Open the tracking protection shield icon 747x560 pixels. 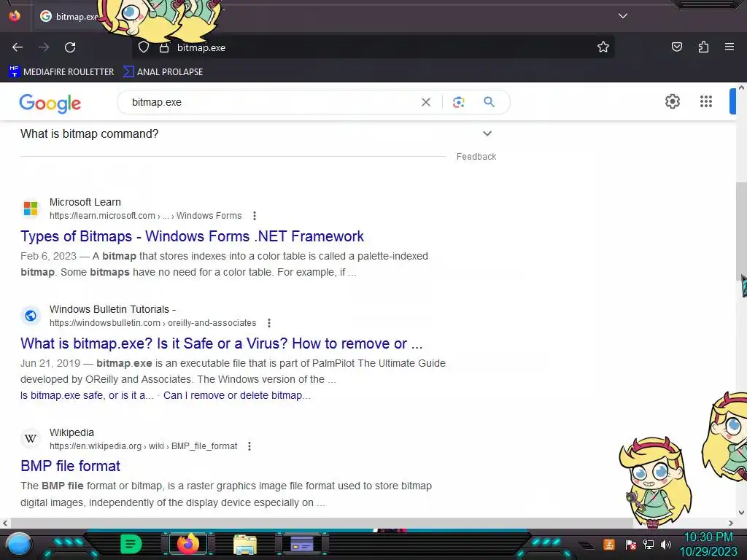[144, 47]
